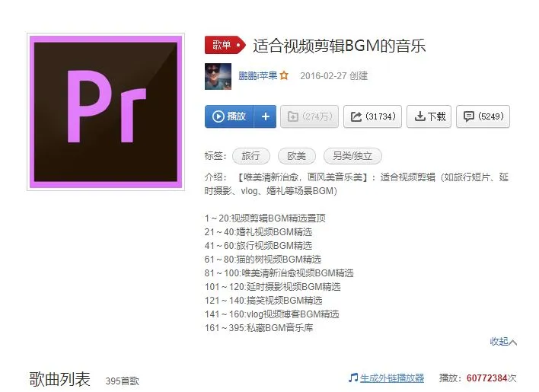Click the blue 播放 play button
Image resolution: width=539 pixels, height=392 pixels.
point(229,116)
